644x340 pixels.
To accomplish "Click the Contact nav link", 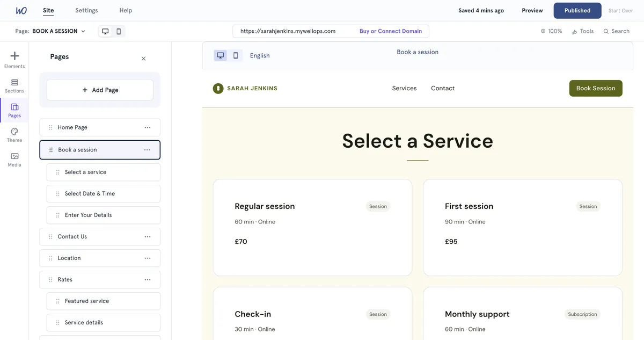I will click(443, 88).
